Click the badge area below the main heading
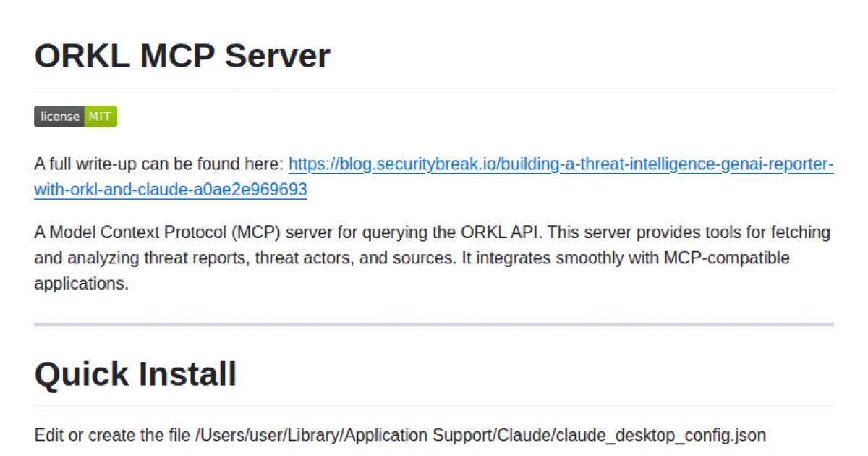 coord(75,117)
